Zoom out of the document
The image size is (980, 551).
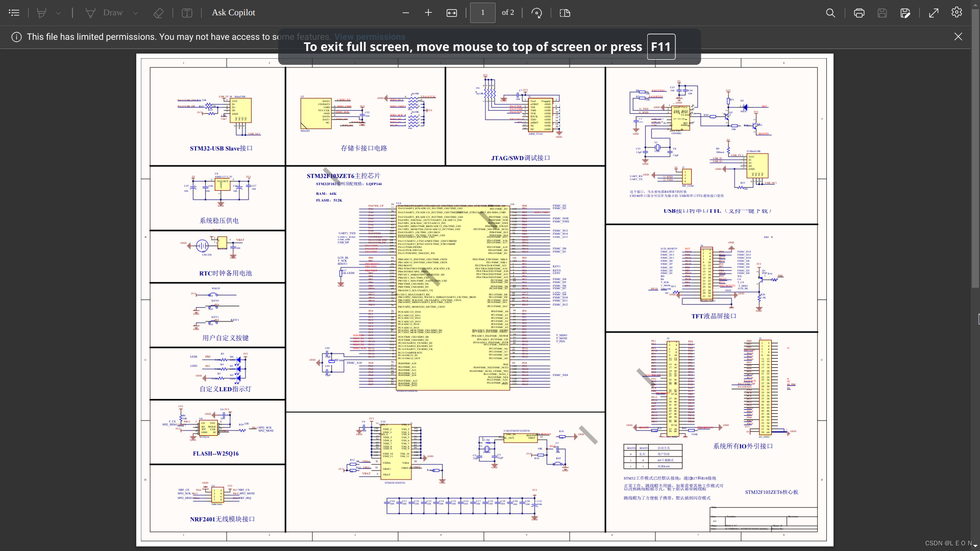pyautogui.click(x=406, y=13)
